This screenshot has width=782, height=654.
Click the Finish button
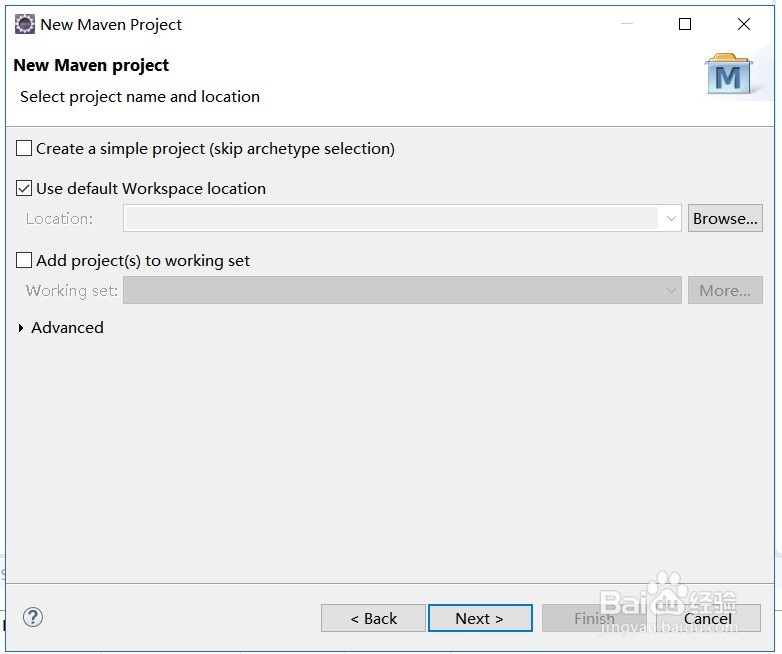(594, 618)
